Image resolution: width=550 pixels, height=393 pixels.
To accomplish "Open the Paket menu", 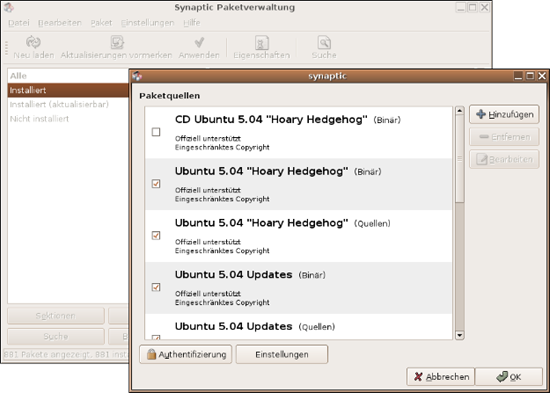I will [101, 23].
